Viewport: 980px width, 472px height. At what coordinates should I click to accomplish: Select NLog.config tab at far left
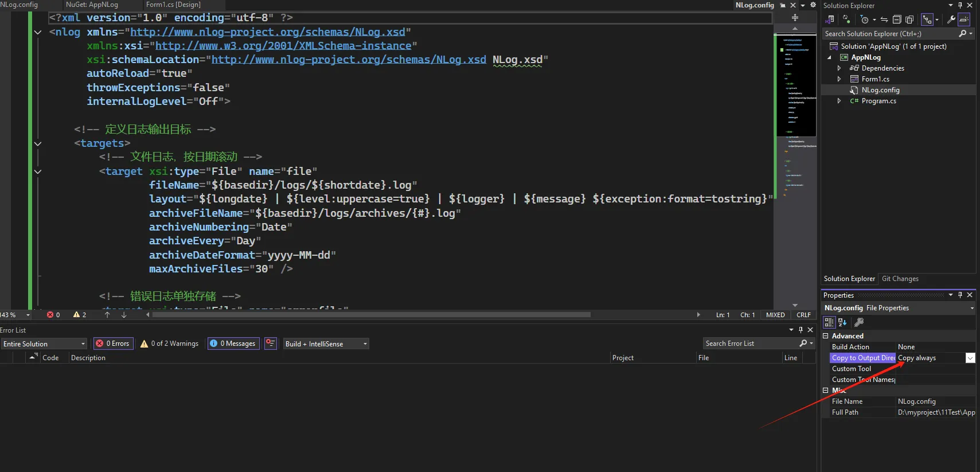(19, 5)
